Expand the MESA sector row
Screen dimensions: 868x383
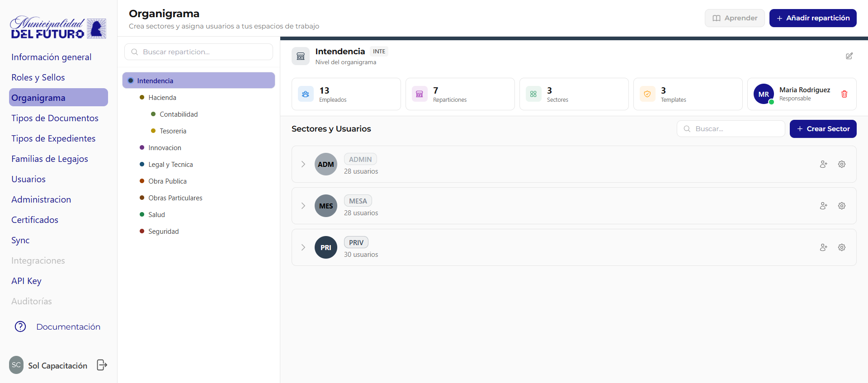tap(303, 206)
